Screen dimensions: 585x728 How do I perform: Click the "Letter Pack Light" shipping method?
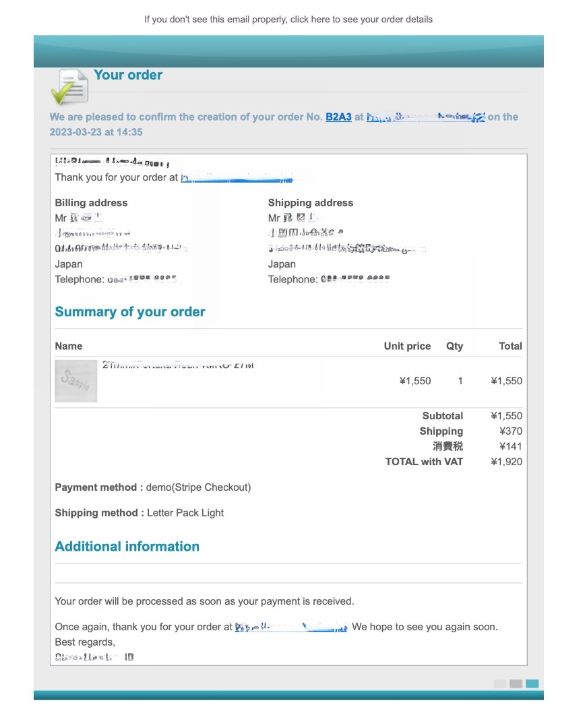[x=185, y=513]
